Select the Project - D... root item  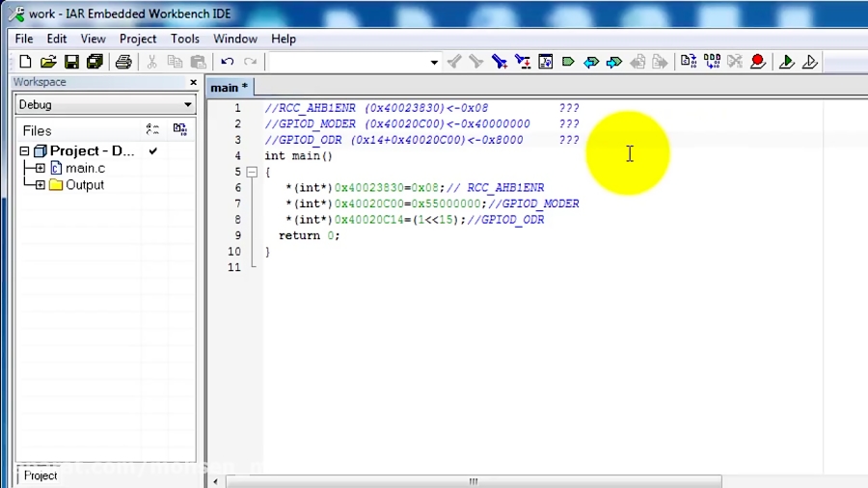[92, 151]
